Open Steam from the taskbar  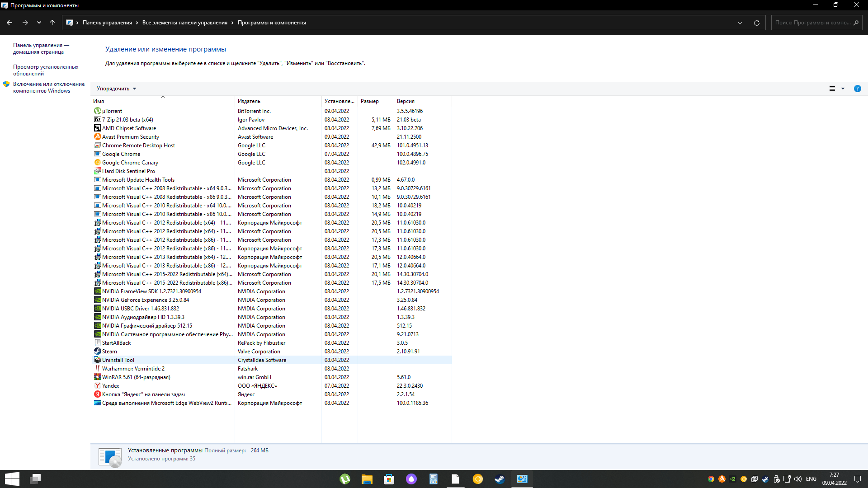pyautogui.click(x=500, y=479)
